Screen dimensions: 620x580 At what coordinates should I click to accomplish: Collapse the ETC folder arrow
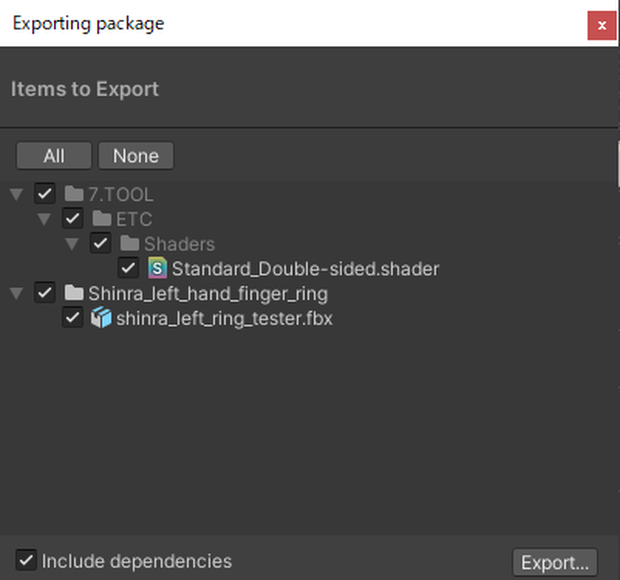pos(44,219)
